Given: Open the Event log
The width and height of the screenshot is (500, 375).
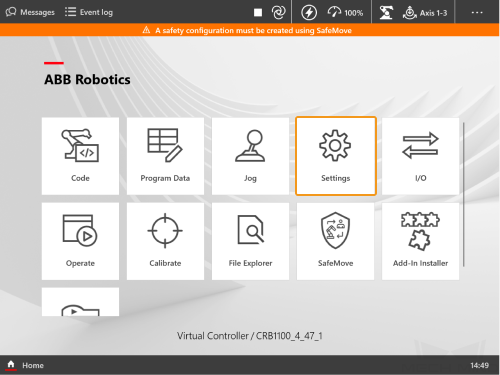Looking at the screenshot, I should [x=89, y=12].
